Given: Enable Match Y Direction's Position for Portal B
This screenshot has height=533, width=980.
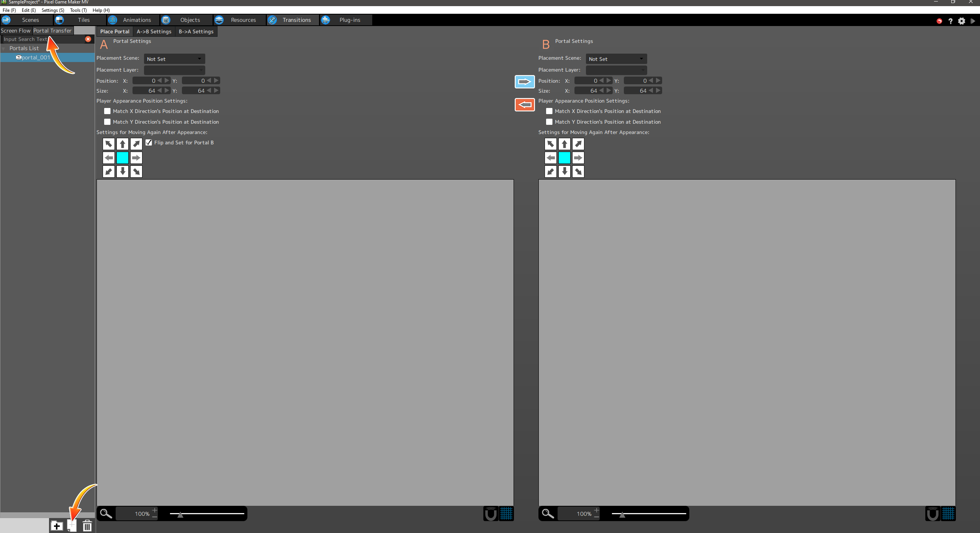Looking at the screenshot, I should point(549,122).
